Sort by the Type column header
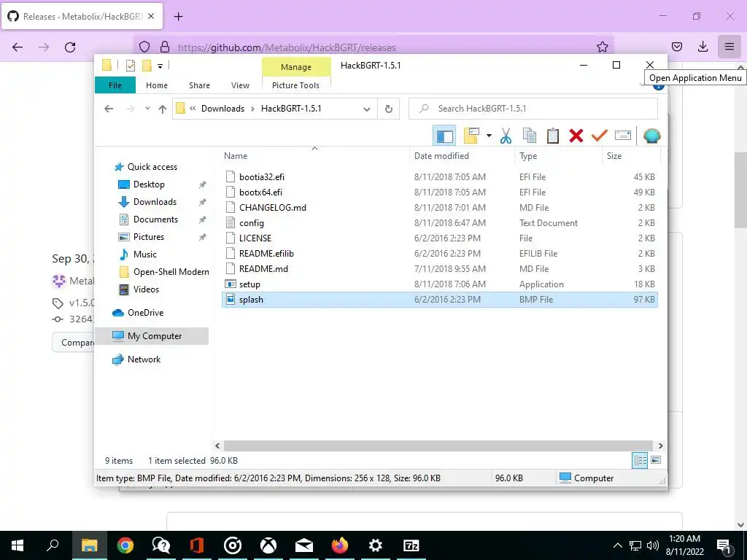The image size is (747, 560). [x=558, y=156]
